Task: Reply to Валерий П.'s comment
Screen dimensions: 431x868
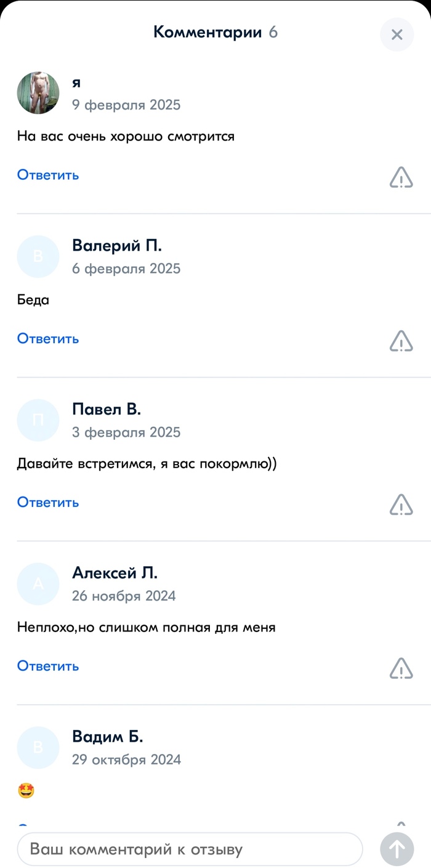Action: coord(48,339)
